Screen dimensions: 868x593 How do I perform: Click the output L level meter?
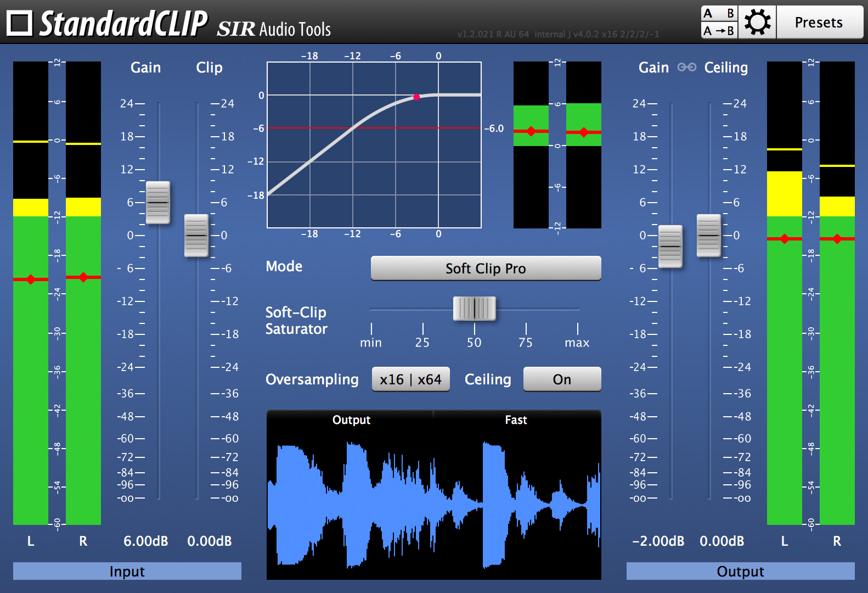[785, 293]
